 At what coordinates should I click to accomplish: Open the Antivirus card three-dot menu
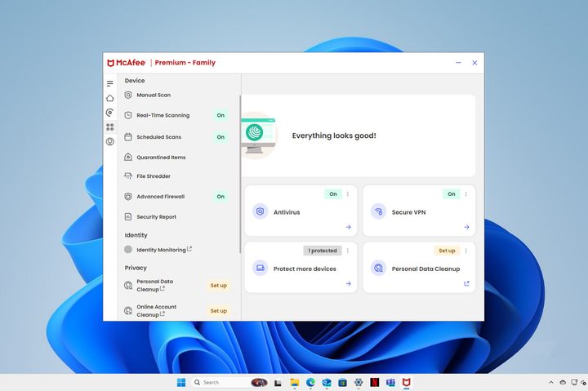pyautogui.click(x=348, y=193)
